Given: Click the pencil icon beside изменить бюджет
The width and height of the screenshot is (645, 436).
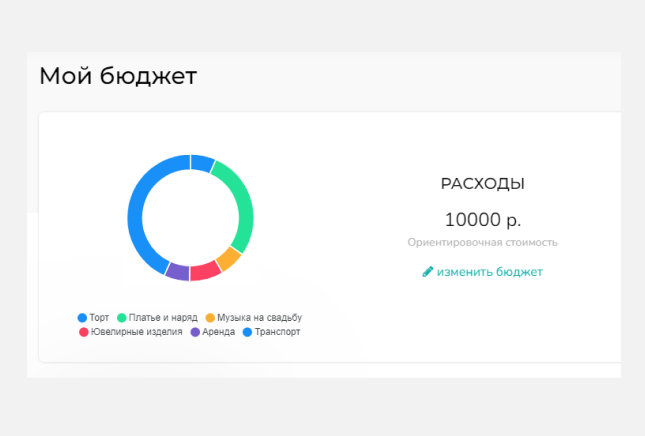Looking at the screenshot, I should 428,272.
